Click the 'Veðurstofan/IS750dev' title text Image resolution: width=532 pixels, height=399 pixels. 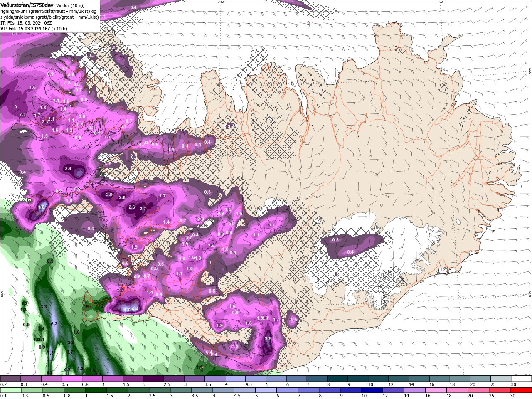tap(27, 5)
